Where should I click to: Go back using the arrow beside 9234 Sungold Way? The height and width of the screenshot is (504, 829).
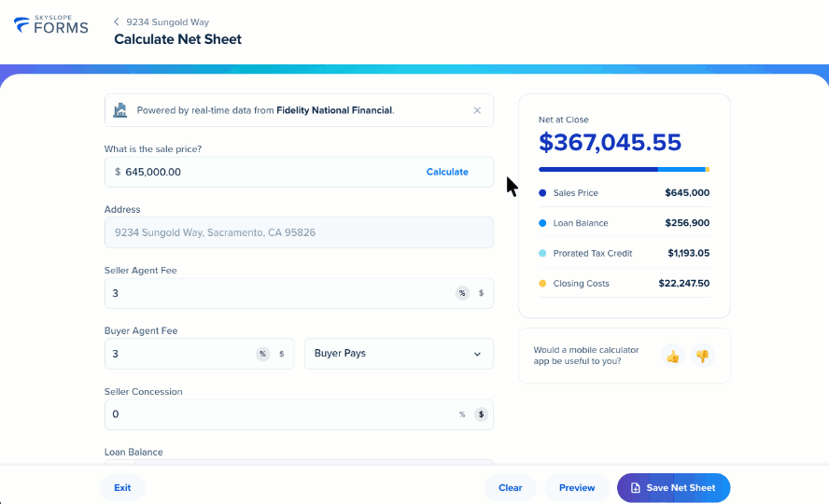coord(117,21)
